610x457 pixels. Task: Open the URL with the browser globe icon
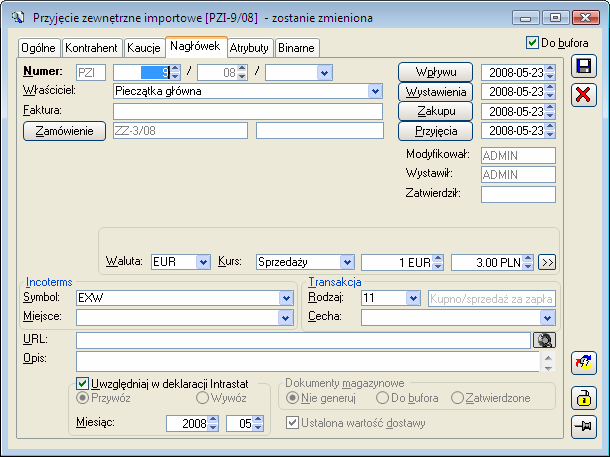544,340
